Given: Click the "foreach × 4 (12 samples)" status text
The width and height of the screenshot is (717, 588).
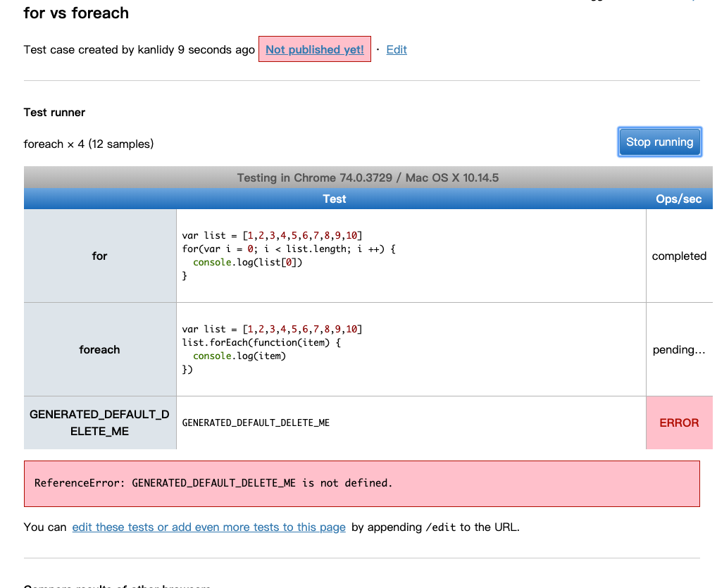Looking at the screenshot, I should tap(89, 144).
